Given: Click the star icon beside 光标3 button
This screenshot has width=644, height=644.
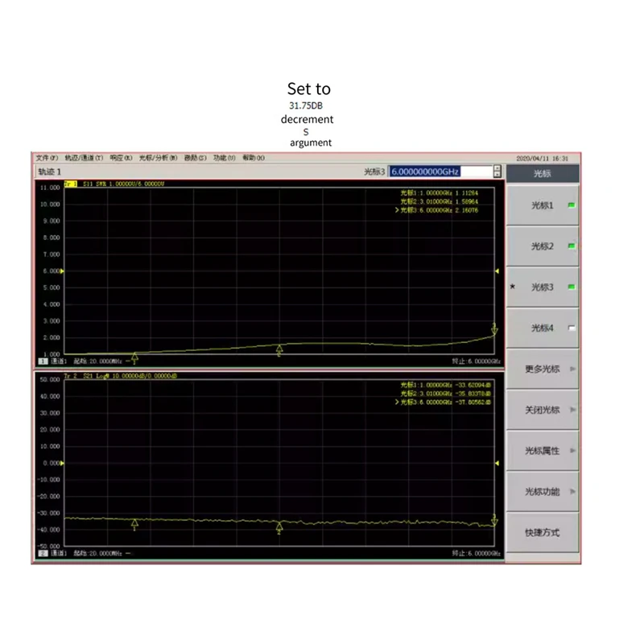Looking at the screenshot, I should tap(512, 287).
